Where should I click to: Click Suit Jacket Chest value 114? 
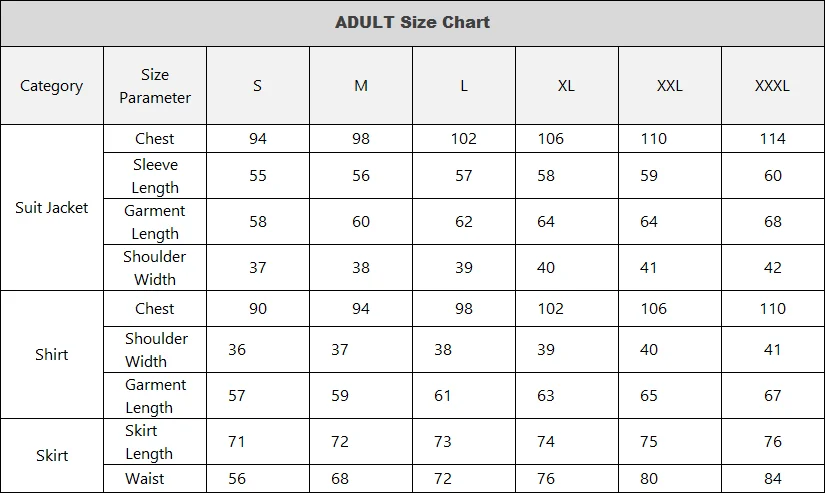[772, 139]
